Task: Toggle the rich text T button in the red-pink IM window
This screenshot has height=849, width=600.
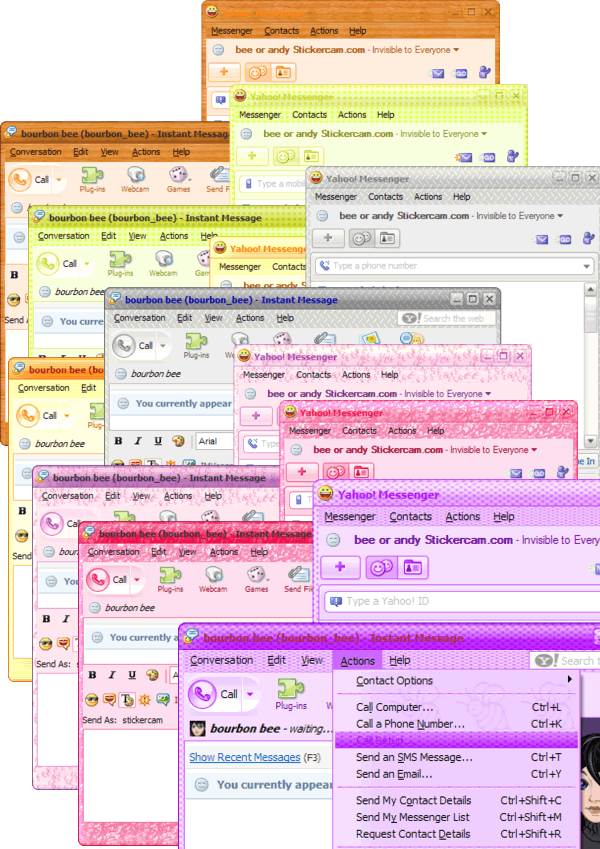Action: [127, 700]
